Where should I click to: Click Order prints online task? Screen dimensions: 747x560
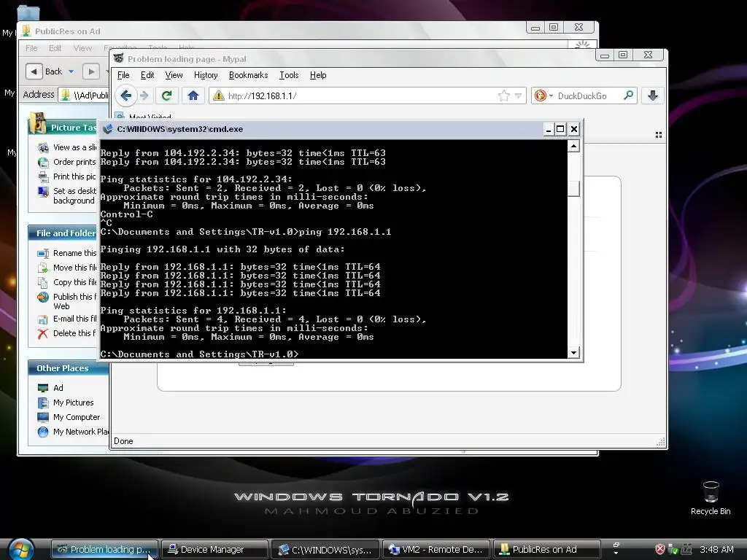(67, 162)
